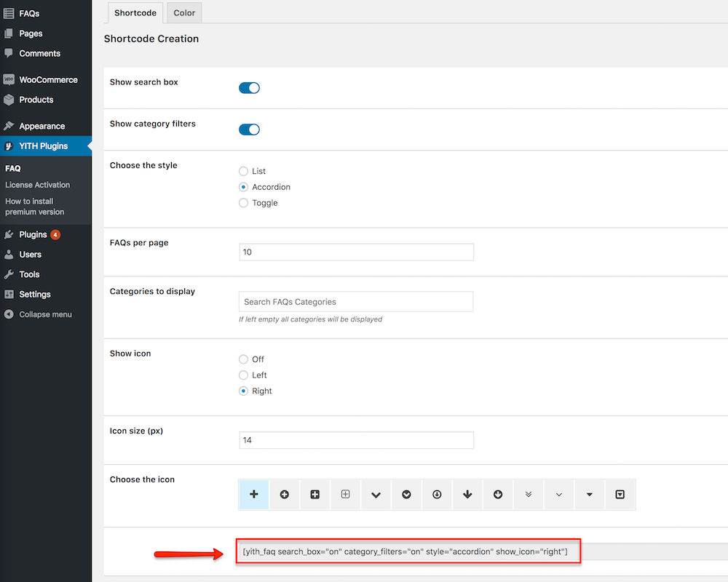The height and width of the screenshot is (582, 728).
Task: Click the Collapse menu link text
Action: click(x=45, y=314)
